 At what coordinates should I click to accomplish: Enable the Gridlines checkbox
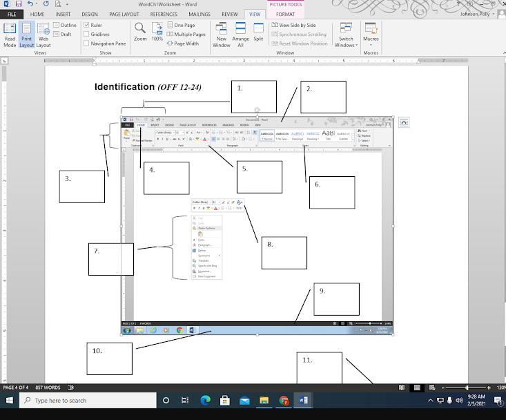tap(86, 34)
